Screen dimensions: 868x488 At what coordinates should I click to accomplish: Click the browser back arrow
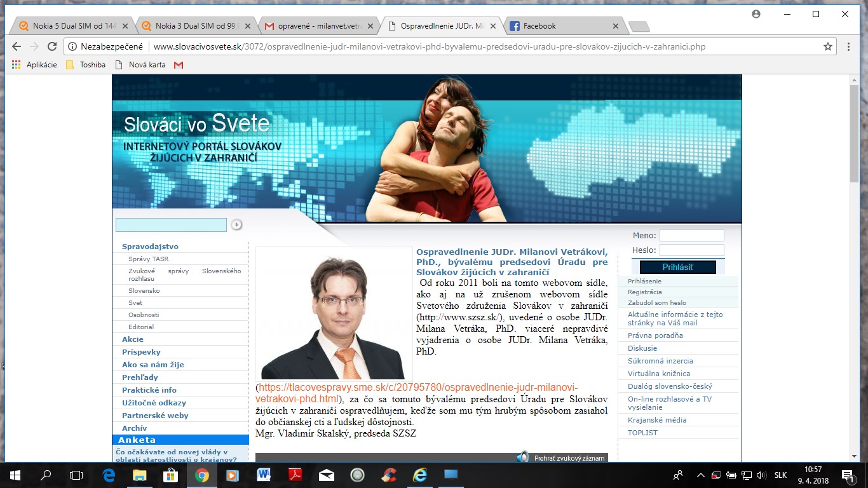point(17,46)
